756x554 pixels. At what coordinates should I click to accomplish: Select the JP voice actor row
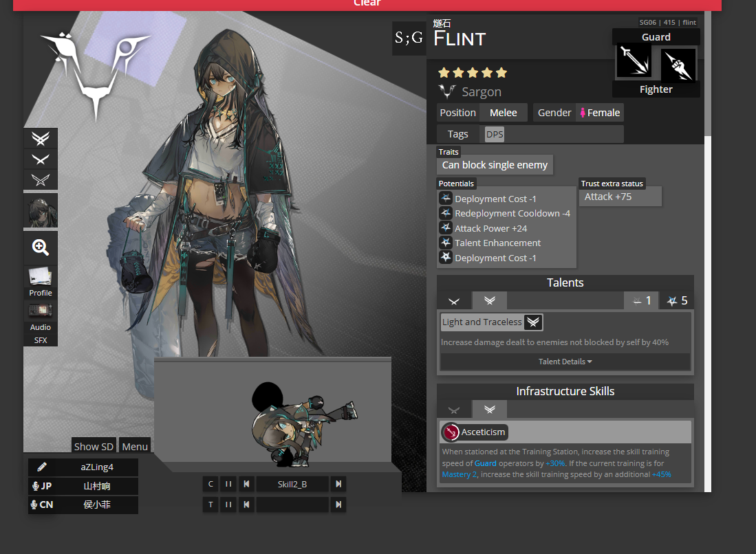[83, 485]
